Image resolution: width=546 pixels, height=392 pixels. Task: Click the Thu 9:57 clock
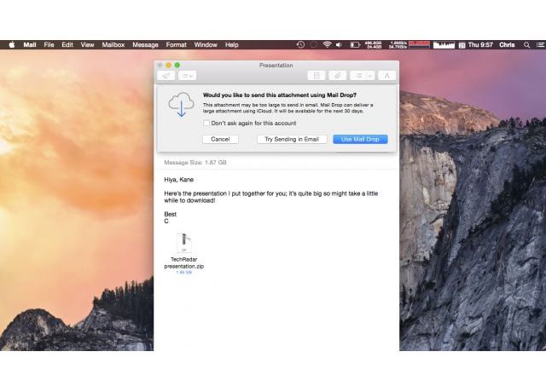point(480,44)
